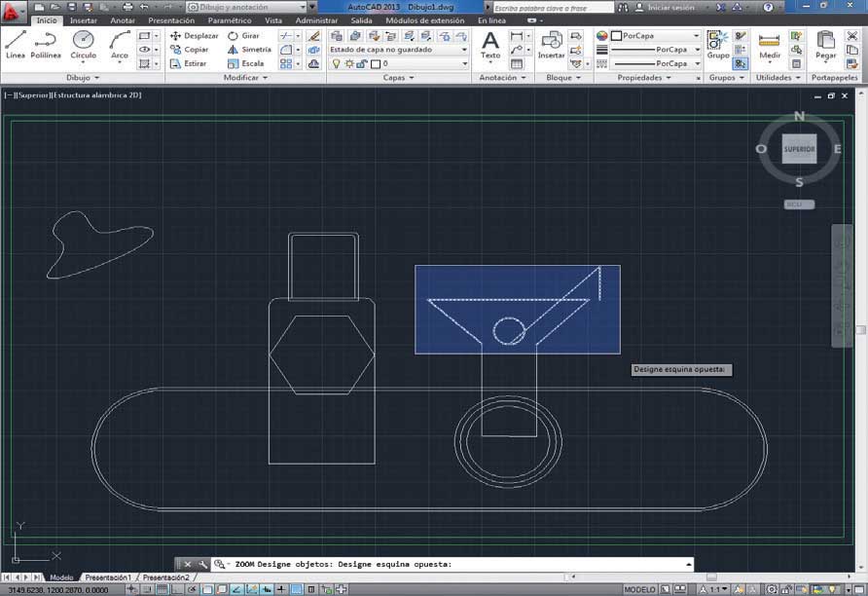
Task: Click the Desplazar button
Action: coord(195,36)
